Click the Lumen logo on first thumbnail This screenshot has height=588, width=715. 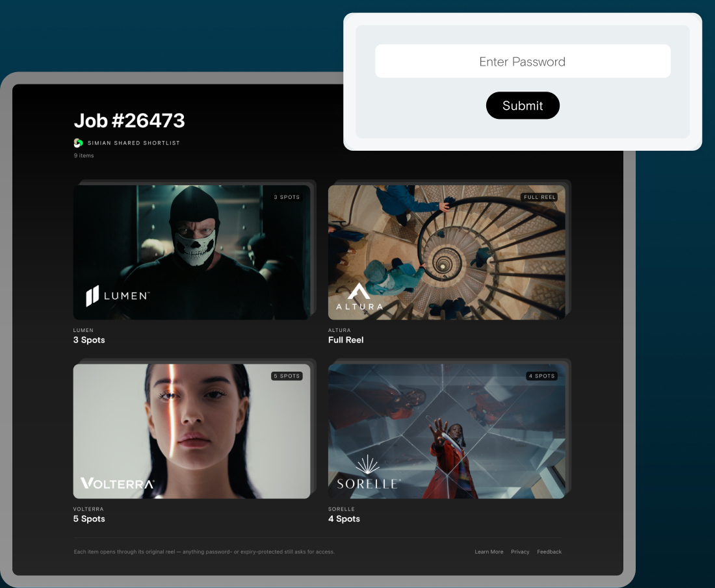click(x=118, y=296)
